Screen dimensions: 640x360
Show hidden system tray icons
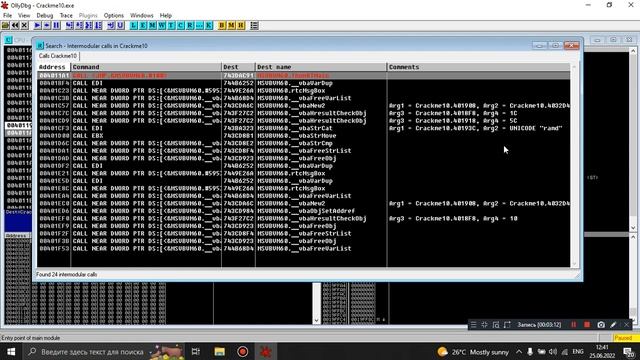click(519, 351)
